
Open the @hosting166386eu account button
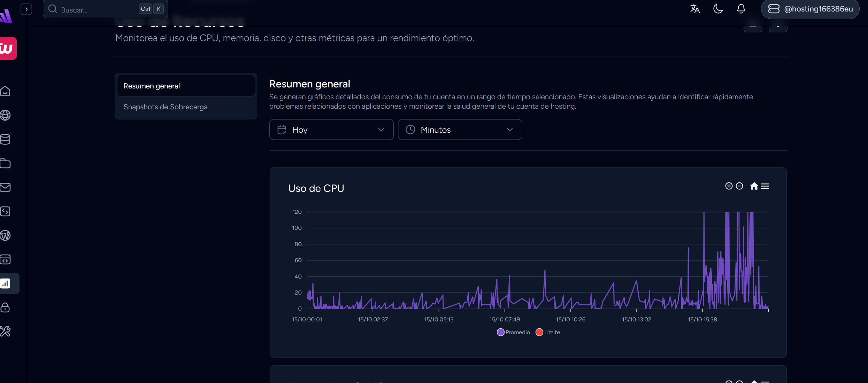tap(810, 9)
